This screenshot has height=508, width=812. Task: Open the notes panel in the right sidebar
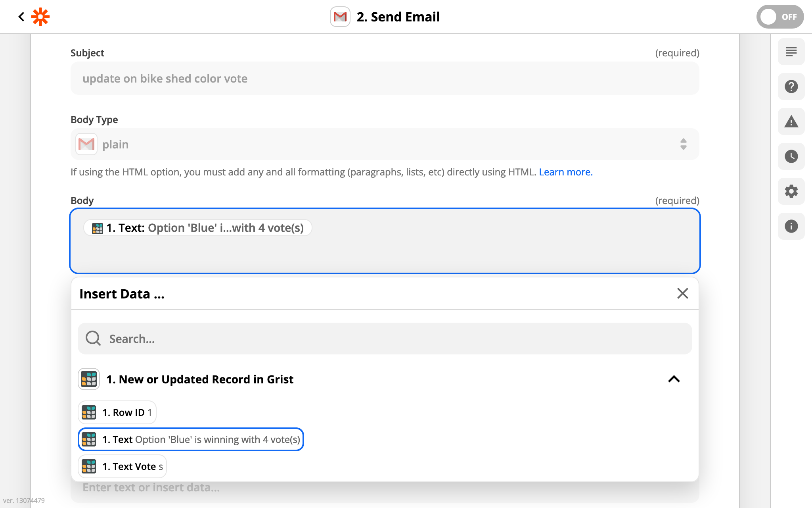tap(791, 52)
